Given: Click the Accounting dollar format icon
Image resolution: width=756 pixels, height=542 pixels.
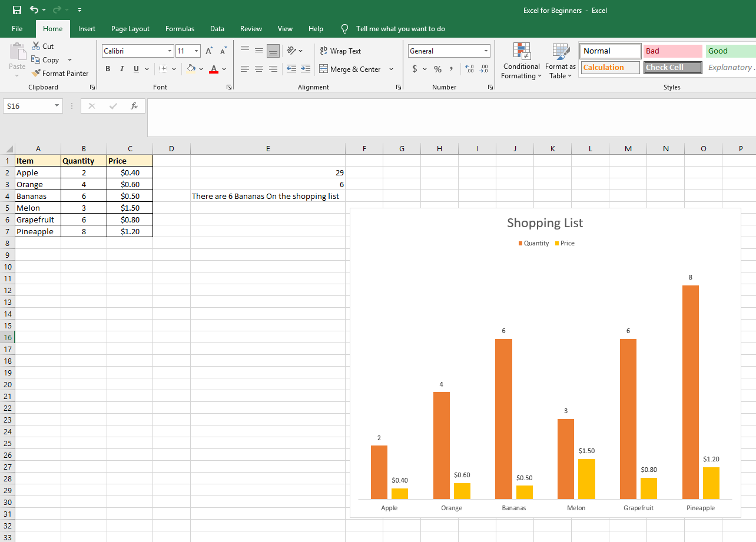Looking at the screenshot, I should click(415, 69).
